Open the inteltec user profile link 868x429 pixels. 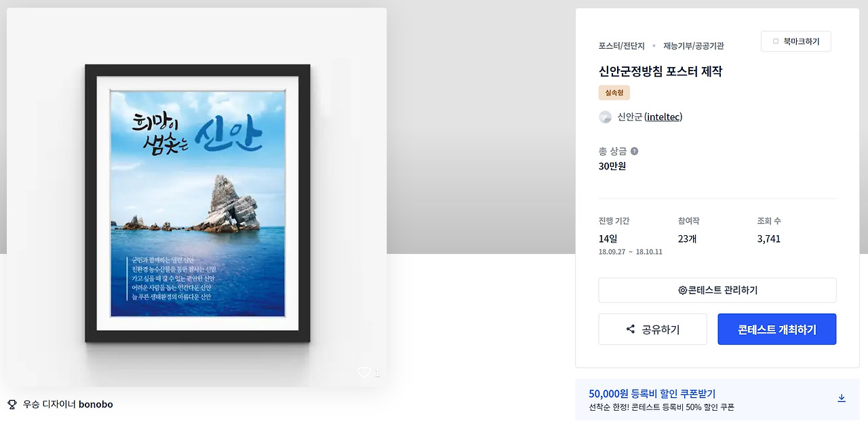[663, 117]
